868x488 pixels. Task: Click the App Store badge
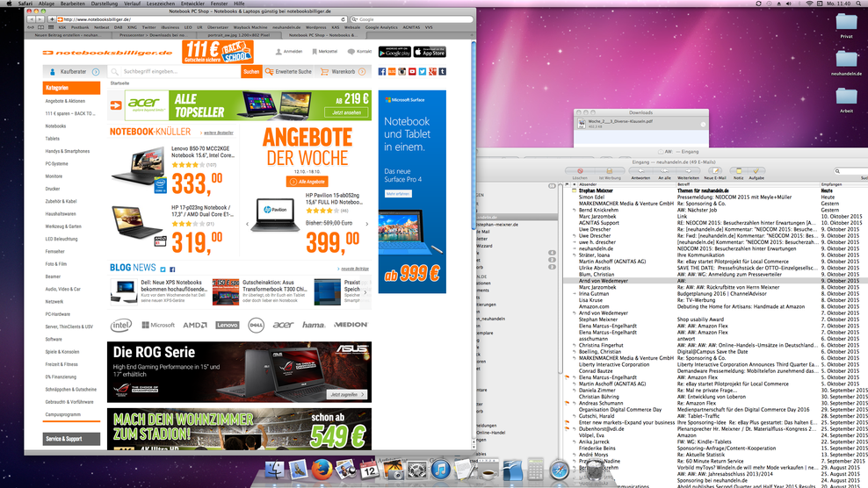point(430,52)
